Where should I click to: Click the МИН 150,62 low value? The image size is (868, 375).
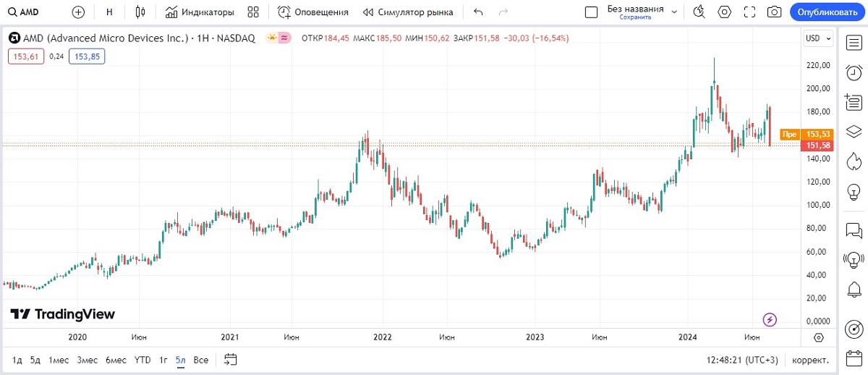pyautogui.click(x=427, y=38)
